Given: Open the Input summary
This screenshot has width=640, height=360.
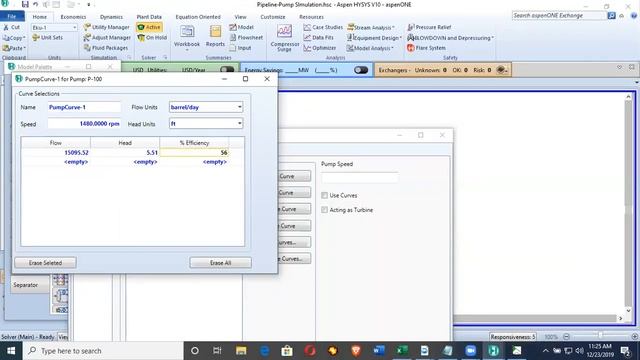Looking at the screenshot, I should pos(240,48).
